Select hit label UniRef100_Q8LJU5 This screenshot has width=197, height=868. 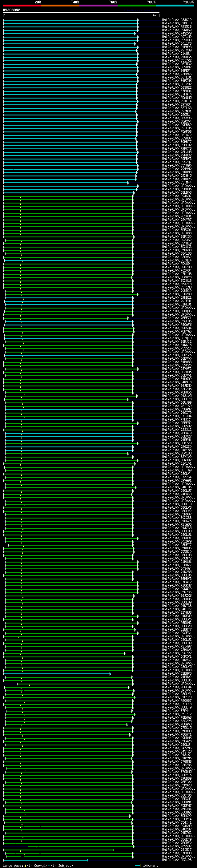click(x=177, y=152)
